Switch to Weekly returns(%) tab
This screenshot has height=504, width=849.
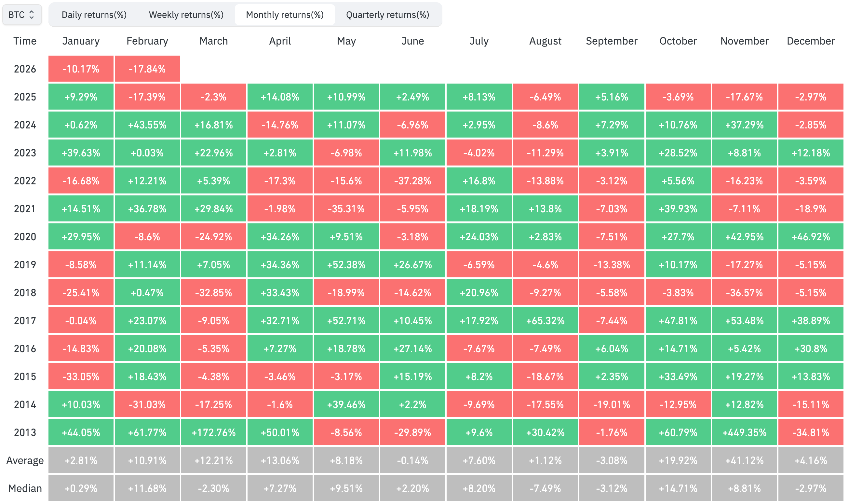pos(186,15)
